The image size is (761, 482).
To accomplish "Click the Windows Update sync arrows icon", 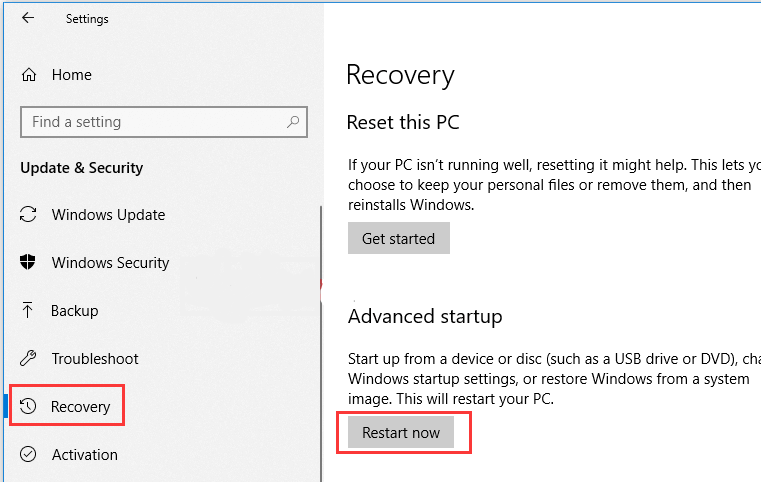I will 29,215.
